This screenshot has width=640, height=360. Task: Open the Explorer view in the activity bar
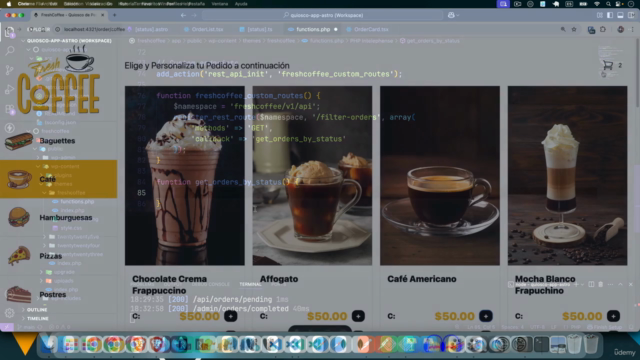click(x=9, y=32)
